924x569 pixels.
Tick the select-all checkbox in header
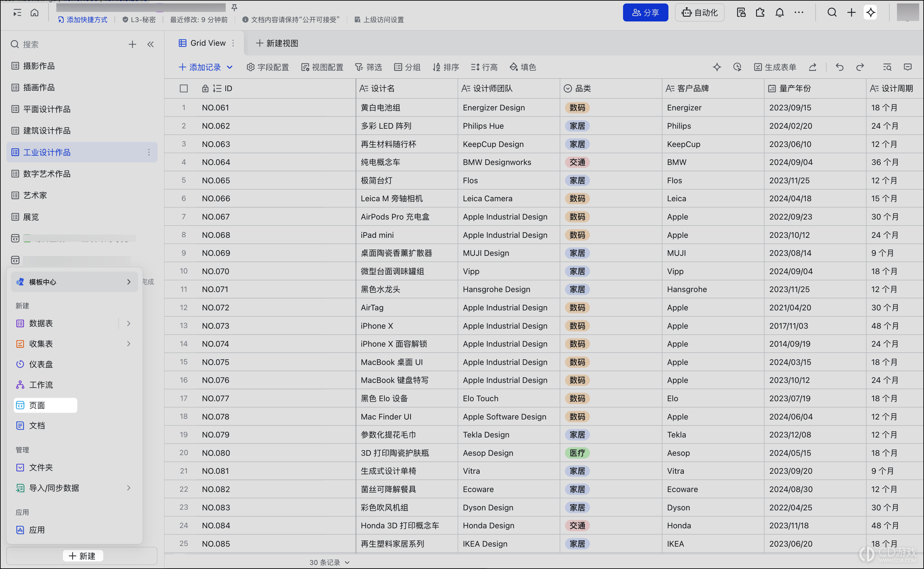coord(184,88)
